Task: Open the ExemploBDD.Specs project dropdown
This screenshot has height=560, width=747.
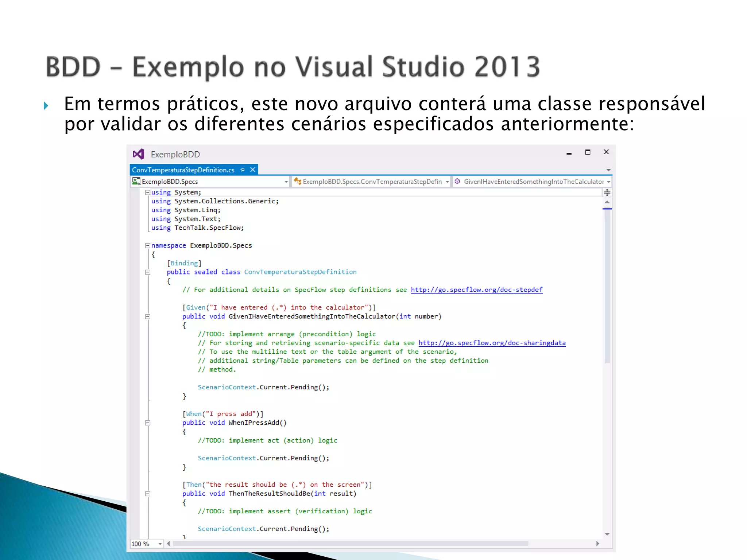Action: coord(286,182)
